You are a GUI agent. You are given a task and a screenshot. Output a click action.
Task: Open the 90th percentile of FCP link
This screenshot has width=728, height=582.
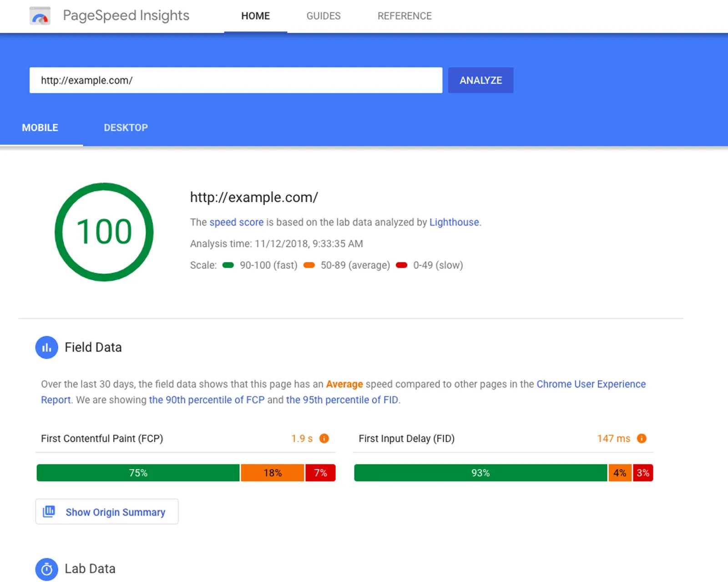point(207,400)
